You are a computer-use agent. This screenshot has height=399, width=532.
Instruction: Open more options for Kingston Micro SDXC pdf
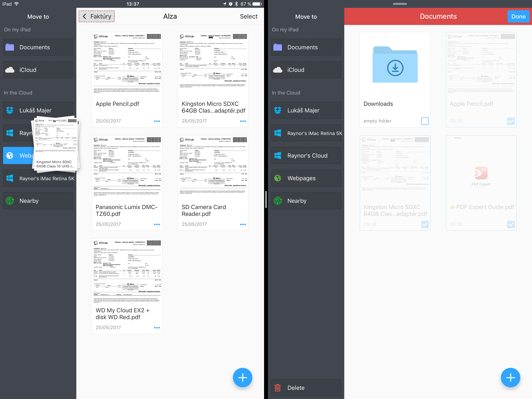click(x=243, y=121)
